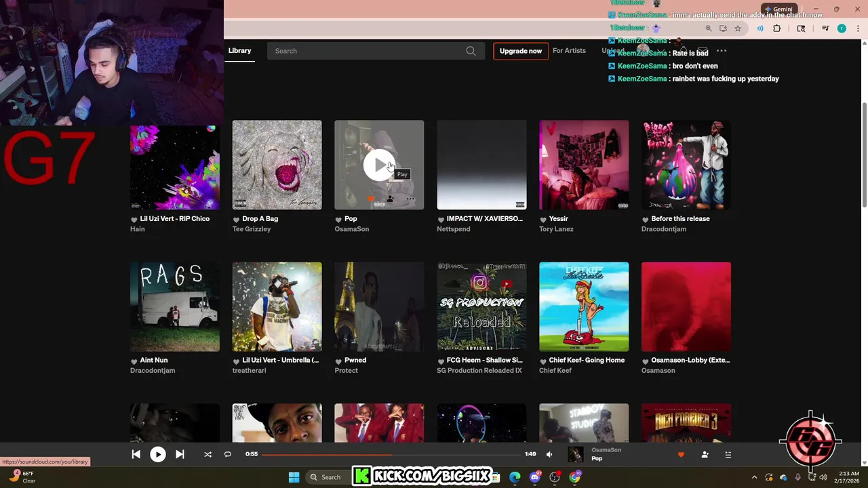The height and width of the screenshot is (488, 868).
Task: Open Chrome media controls icon
Action: click(825, 28)
